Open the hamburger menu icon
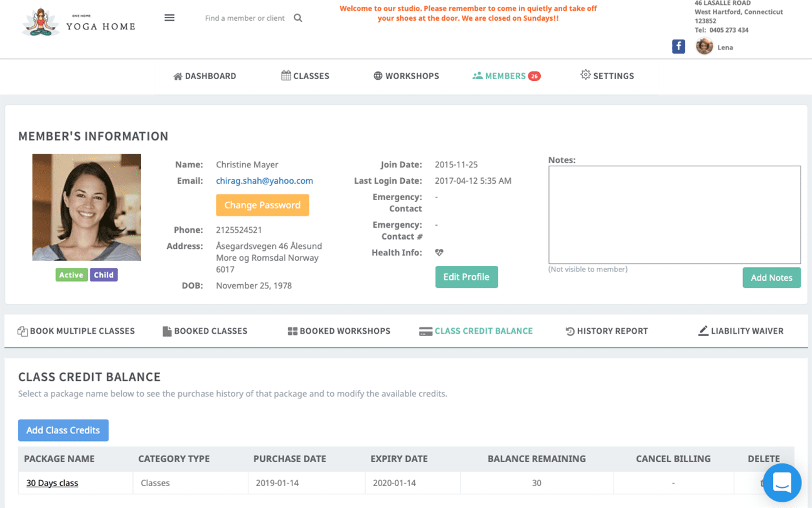812x508 pixels. pyautogui.click(x=169, y=18)
